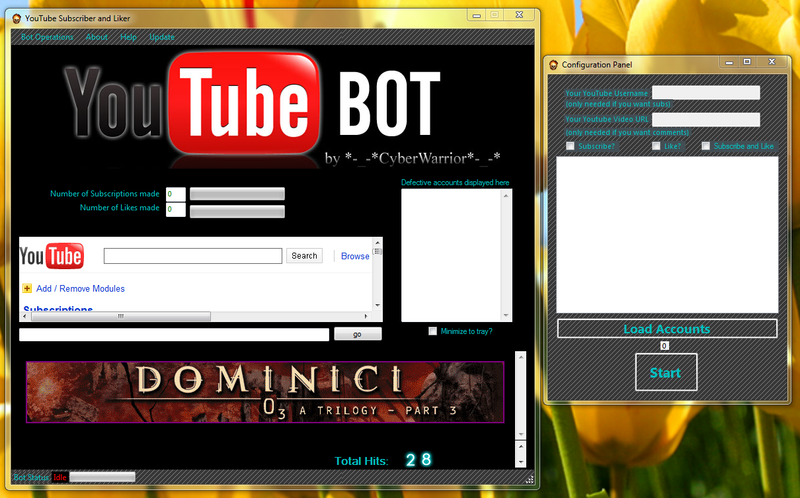The width and height of the screenshot is (800, 498).
Task: Click the yellow plus icon beside Add / Remove Modules
Action: (27, 288)
